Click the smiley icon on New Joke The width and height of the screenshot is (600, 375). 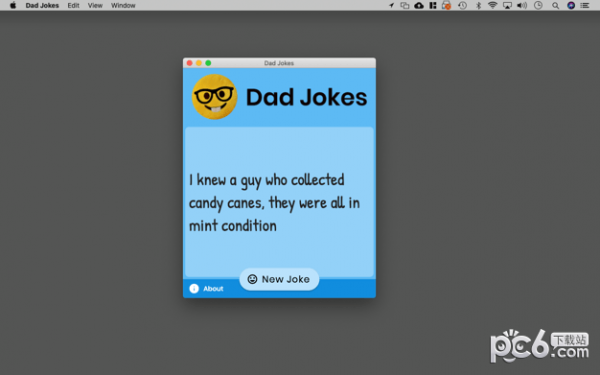[252, 279]
